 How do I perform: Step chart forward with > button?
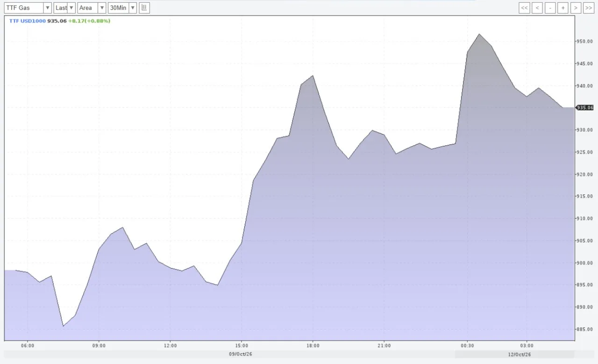[x=576, y=8]
